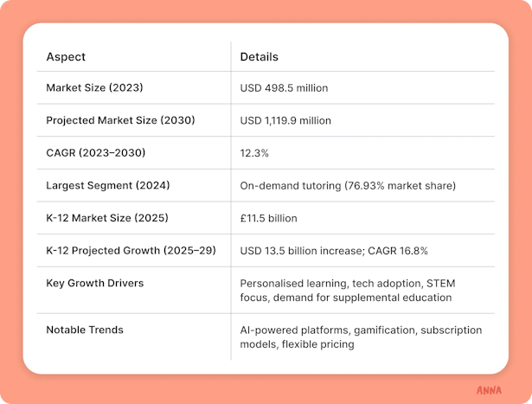532x404 pixels.
Task: Select the Details column header
Action: [x=260, y=56]
